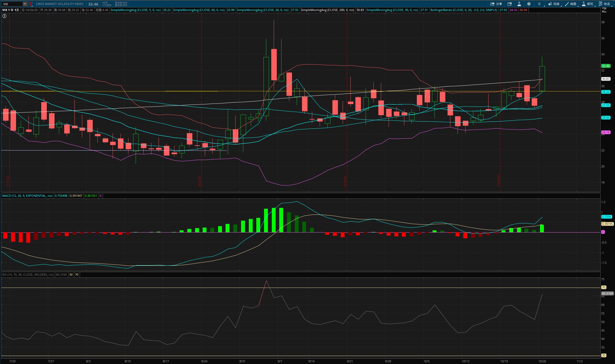Open the flask studies icon

point(519,4)
